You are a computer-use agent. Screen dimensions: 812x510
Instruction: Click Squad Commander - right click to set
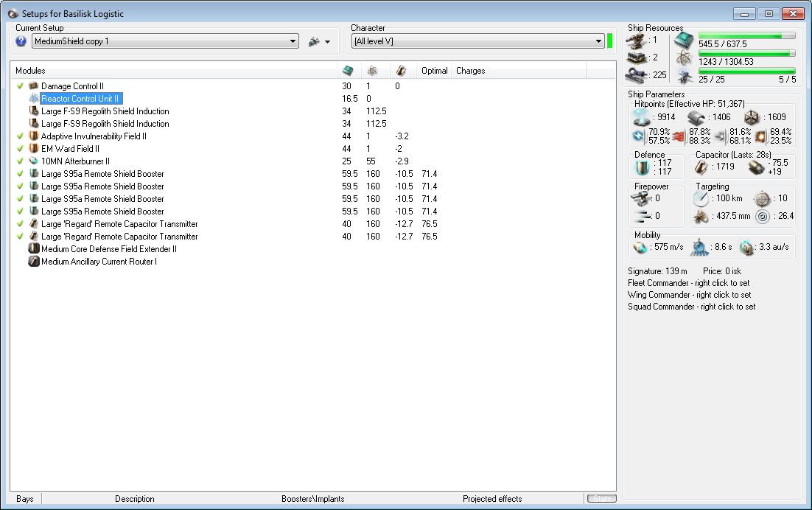pyautogui.click(x=691, y=307)
